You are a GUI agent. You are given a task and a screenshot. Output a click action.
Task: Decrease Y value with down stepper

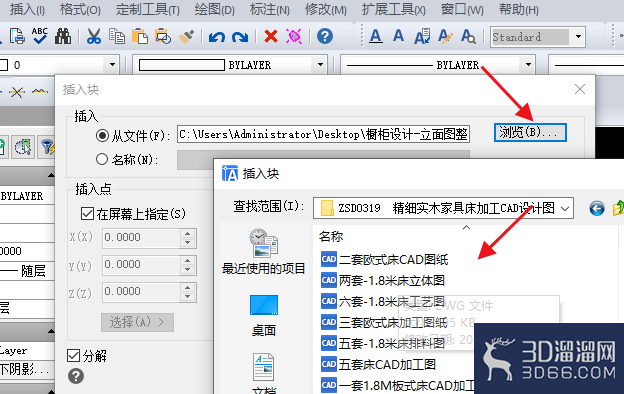(187, 269)
